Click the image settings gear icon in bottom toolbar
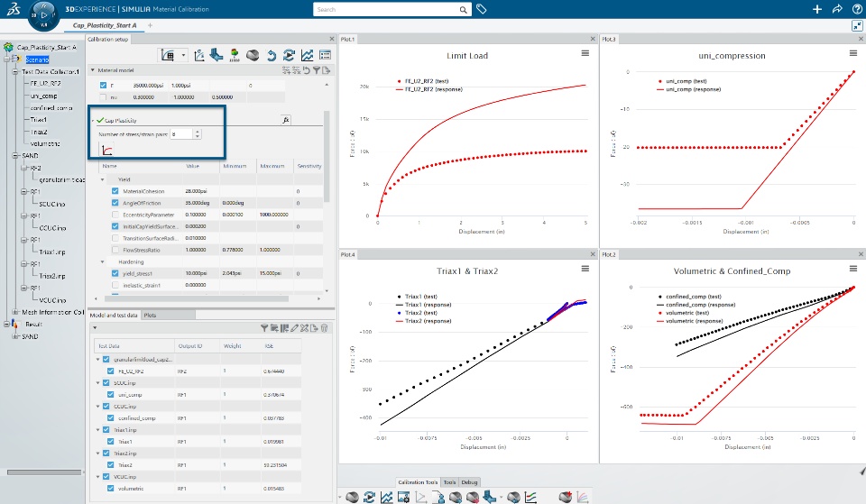The height and width of the screenshot is (504, 866). (404, 498)
